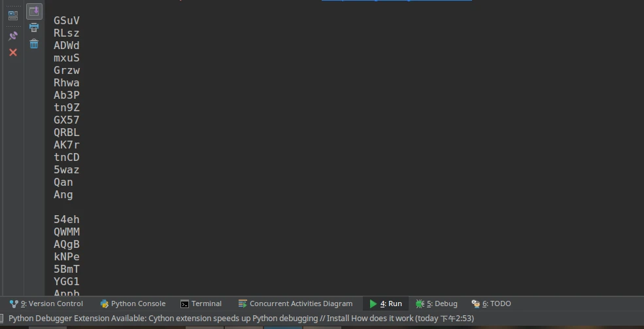Click the output line 'GSuV' in console
This screenshot has width=644, height=329.
67,21
